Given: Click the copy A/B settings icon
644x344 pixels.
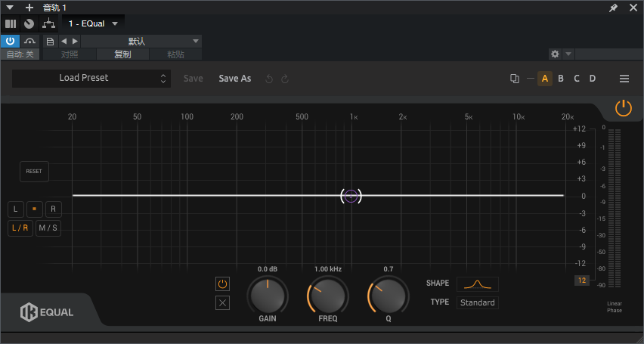Looking at the screenshot, I should point(514,79).
